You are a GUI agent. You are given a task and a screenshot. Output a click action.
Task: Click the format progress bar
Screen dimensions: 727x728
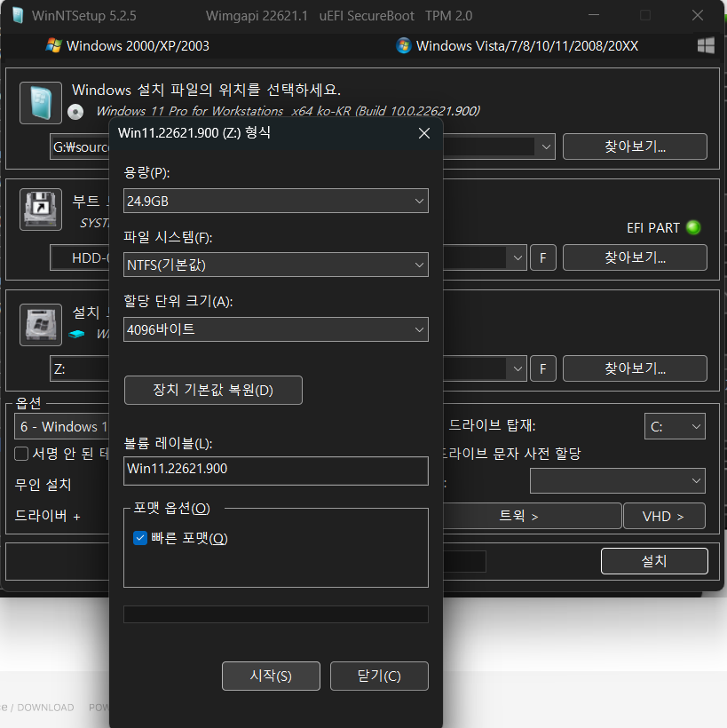click(x=276, y=614)
